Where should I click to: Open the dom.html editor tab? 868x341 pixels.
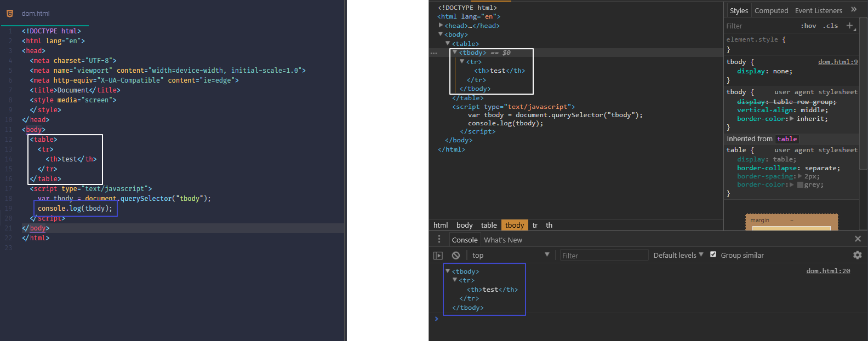[36, 13]
